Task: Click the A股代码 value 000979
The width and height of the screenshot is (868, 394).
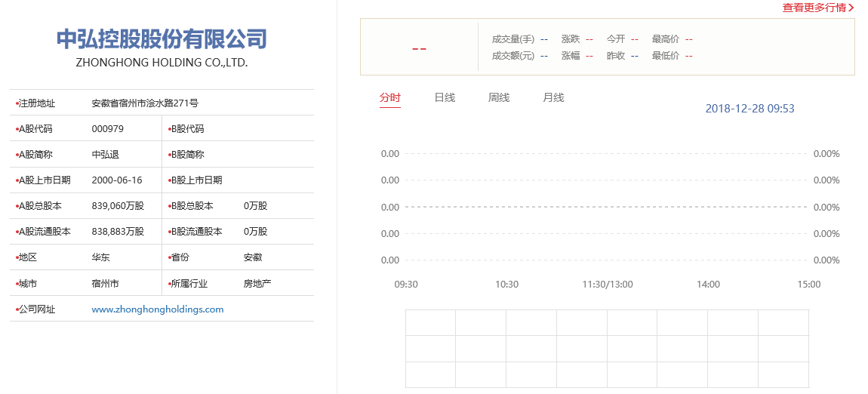Action: pos(107,129)
